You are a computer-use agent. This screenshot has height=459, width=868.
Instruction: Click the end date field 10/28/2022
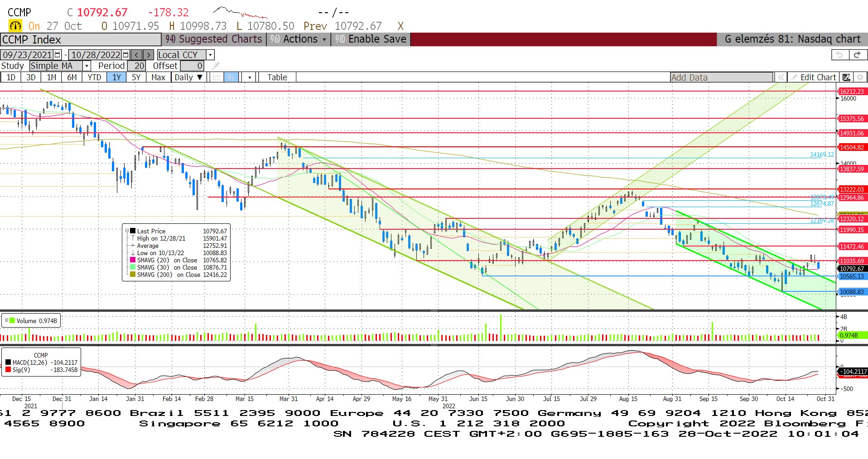coord(96,55)
